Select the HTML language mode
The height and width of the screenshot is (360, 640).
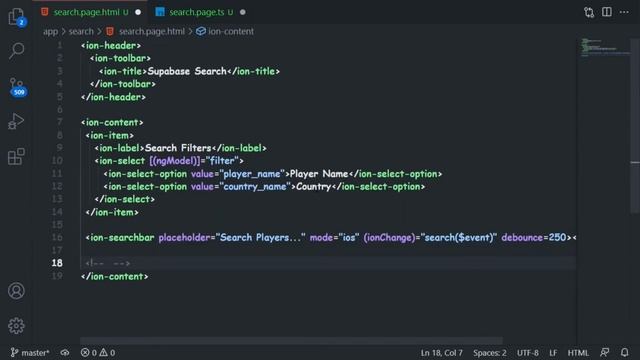click(x=578, y=353)
